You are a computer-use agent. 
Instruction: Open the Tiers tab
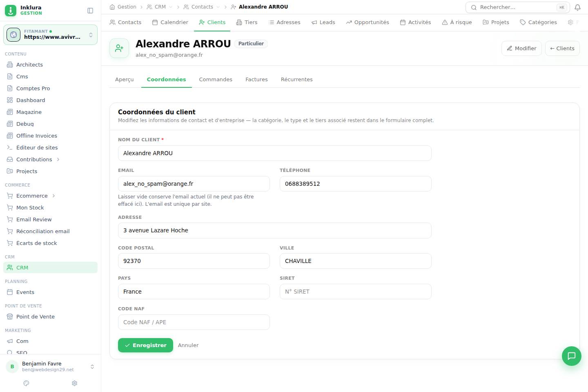pyautogui.click(x=247, y=22)
